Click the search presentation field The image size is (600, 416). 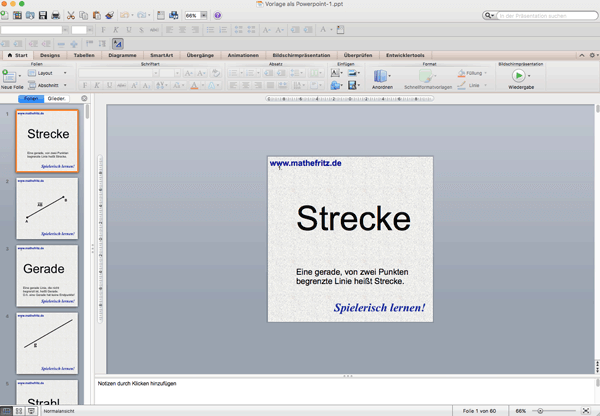tap(546, 15)
